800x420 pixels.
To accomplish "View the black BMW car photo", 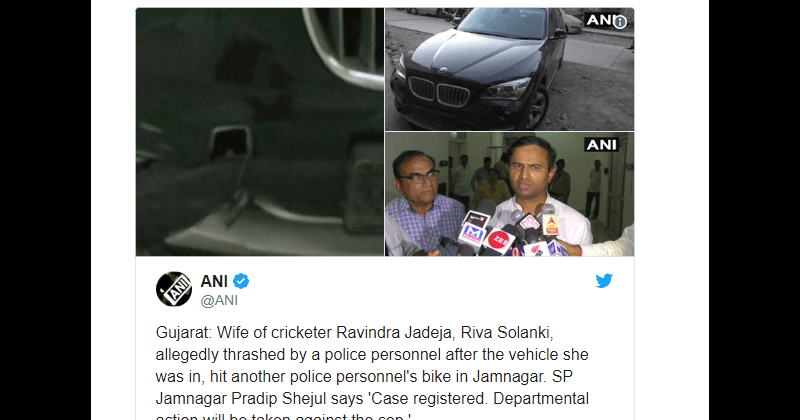I will coord(510,69).
